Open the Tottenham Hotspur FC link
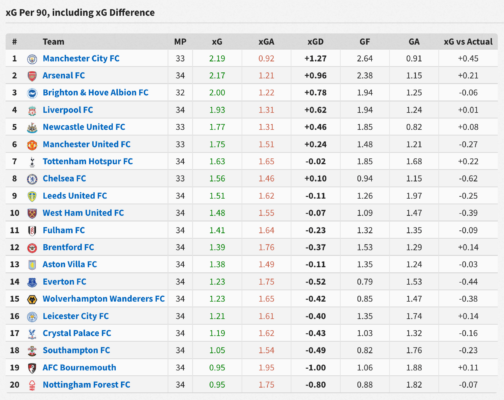504x400 pixels. click(88, 161)
